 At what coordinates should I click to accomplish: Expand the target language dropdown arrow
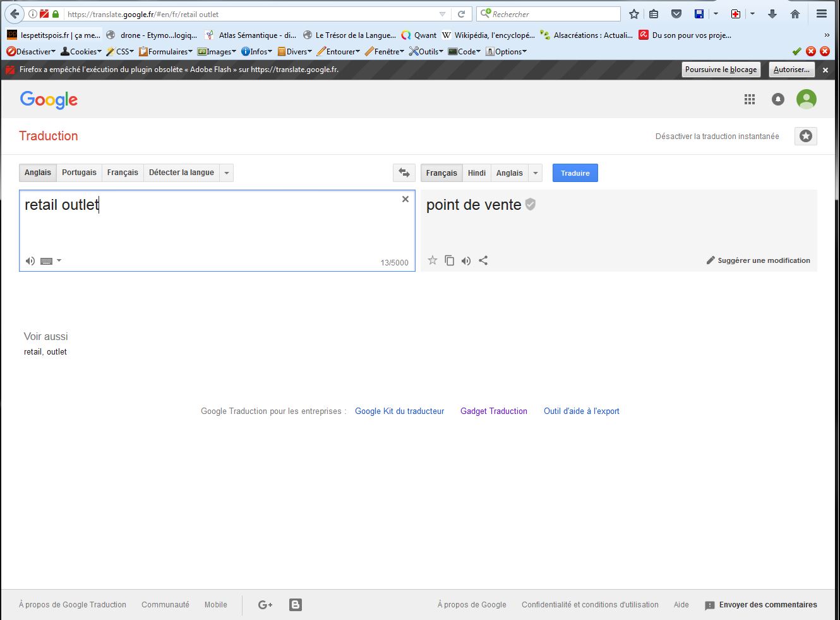pos(536,173)
